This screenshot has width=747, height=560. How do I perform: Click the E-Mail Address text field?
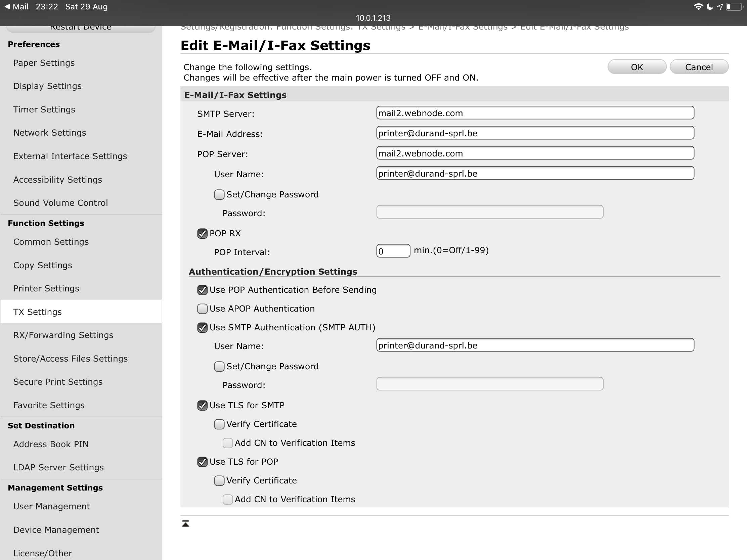click(535, 133)
